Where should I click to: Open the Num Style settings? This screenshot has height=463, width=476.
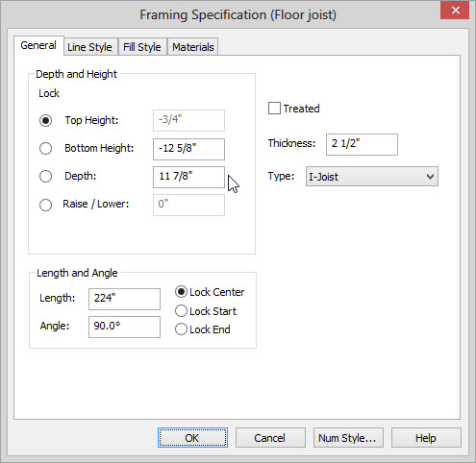tap(348, 438)
